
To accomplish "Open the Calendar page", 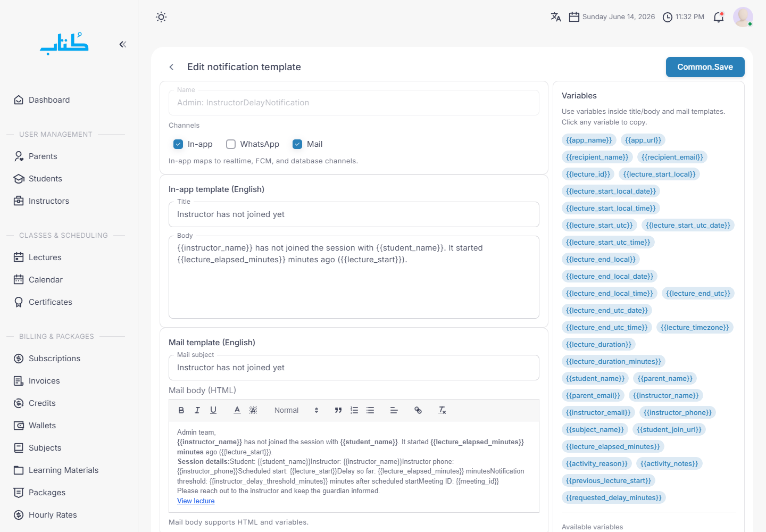I will point(45,280).
